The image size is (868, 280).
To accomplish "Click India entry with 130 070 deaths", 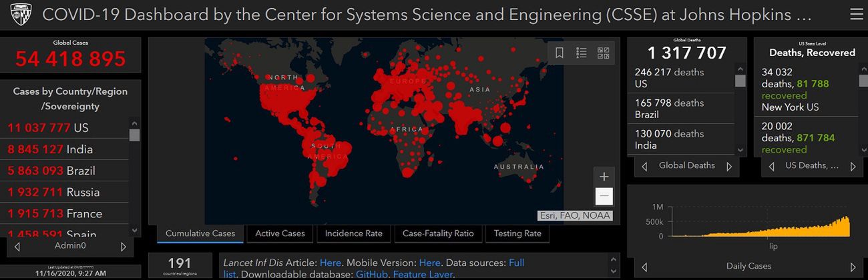I will pos(680,139).
